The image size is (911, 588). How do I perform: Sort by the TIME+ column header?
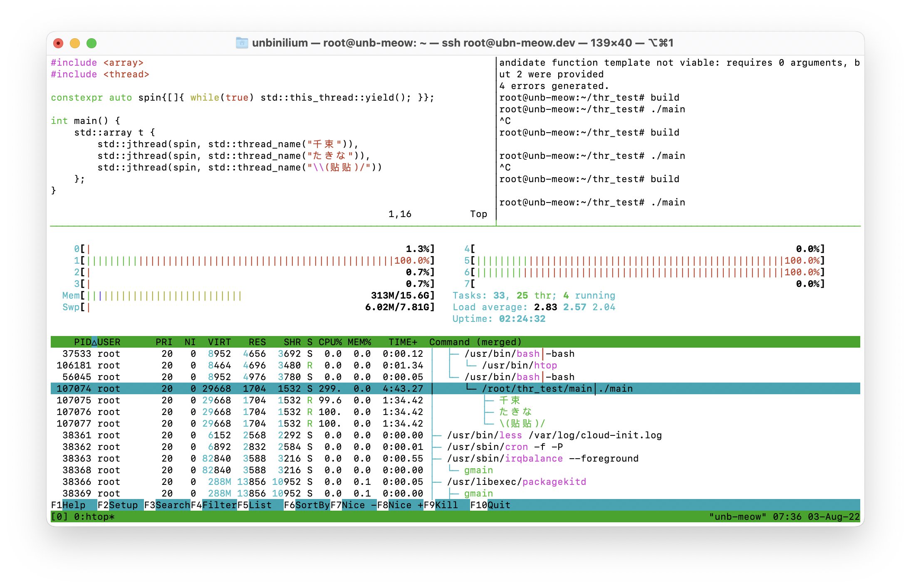click(403, 342)
